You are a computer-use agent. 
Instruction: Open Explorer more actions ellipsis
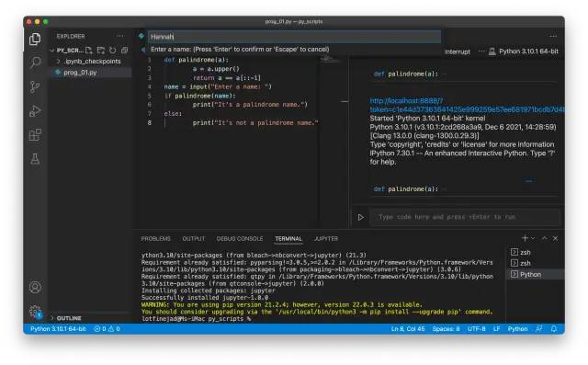120,36
